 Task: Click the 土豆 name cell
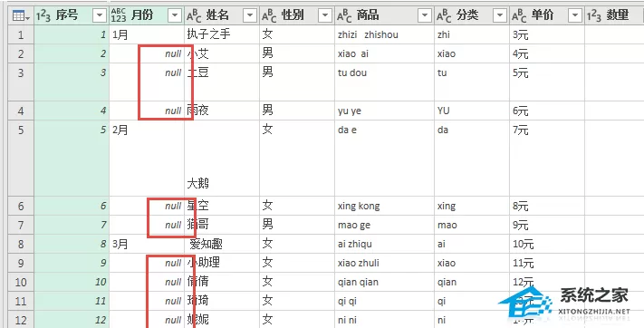222,82
